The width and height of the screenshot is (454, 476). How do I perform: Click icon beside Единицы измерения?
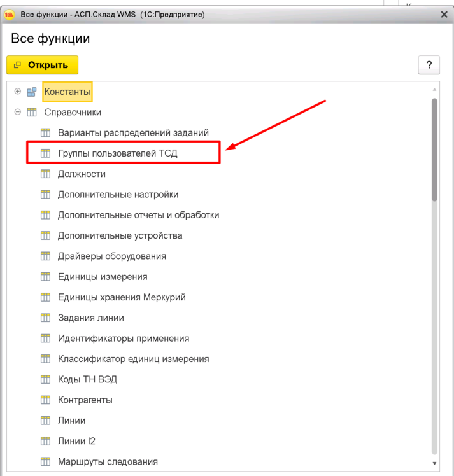(x=45, y=277)
